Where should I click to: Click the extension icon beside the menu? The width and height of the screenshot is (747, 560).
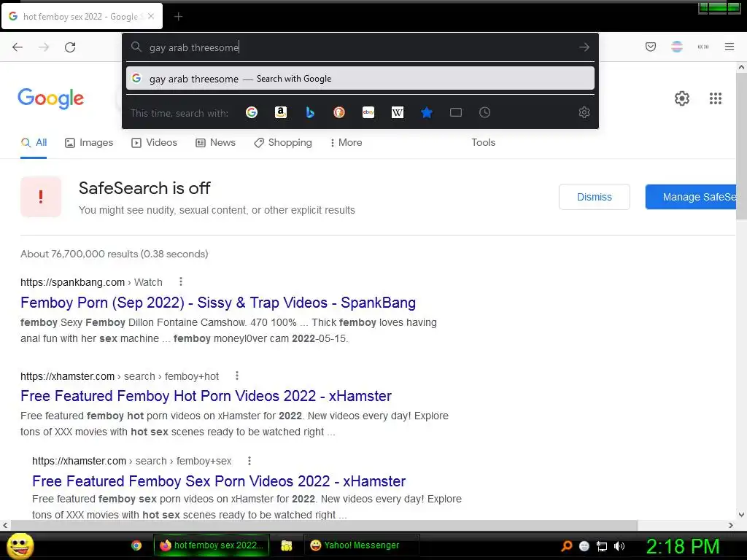click(x=703, y=47)
